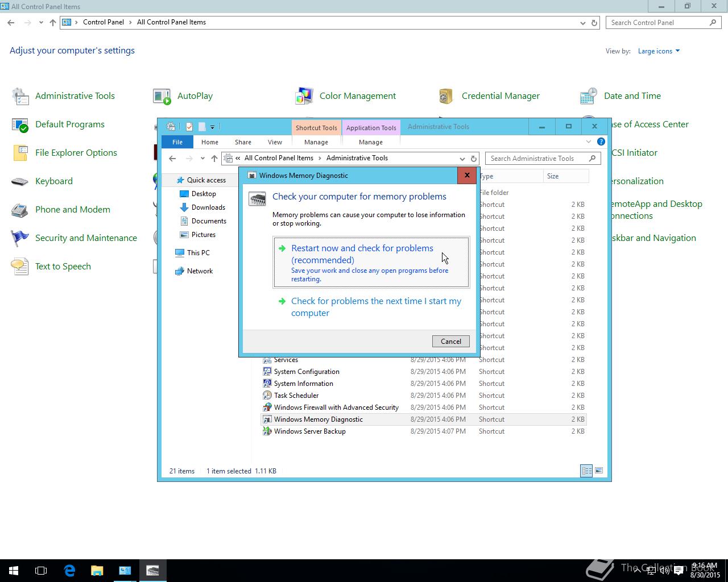Open Default Programs item
This screenshot has width=728, height=582.
pyautogui.click(x=59, y=124)
